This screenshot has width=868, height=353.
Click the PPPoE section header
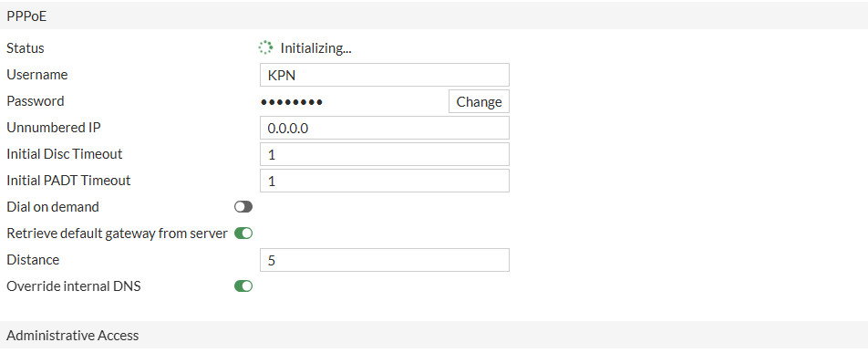coord(434,16)
